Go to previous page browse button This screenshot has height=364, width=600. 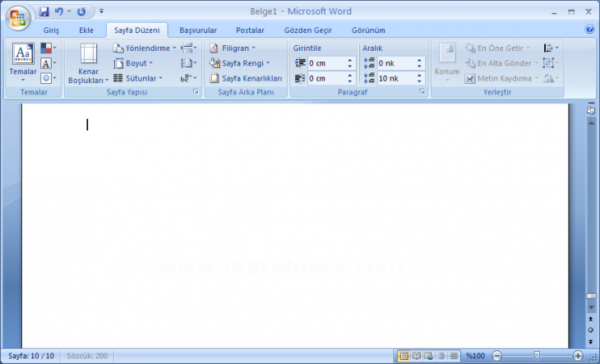(591, 319)
